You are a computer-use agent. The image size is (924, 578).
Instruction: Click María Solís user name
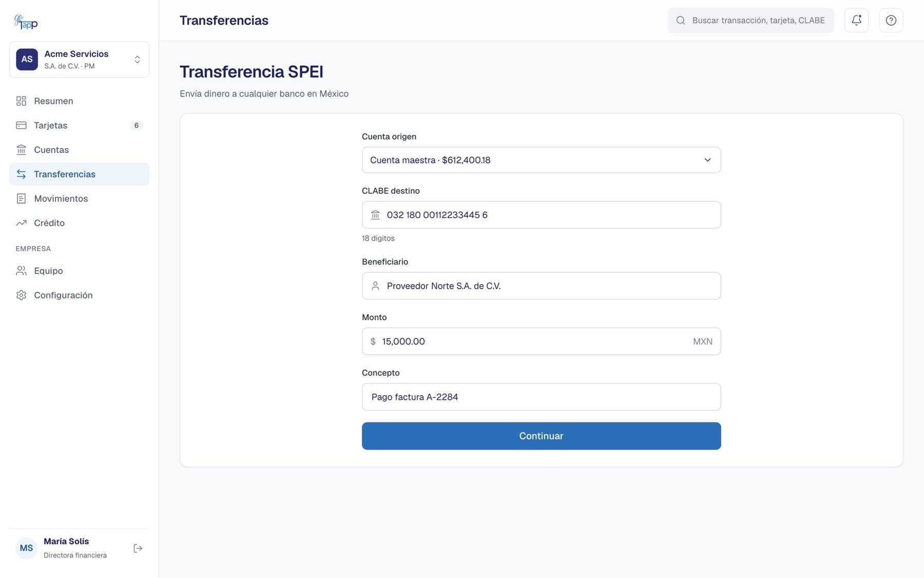[x=66, y=541]
